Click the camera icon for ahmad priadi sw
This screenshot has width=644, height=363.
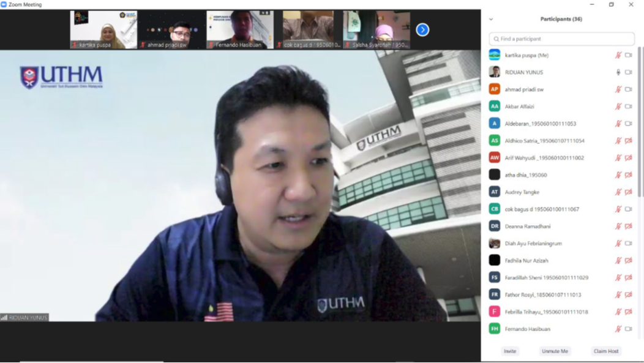click(629, 89)
